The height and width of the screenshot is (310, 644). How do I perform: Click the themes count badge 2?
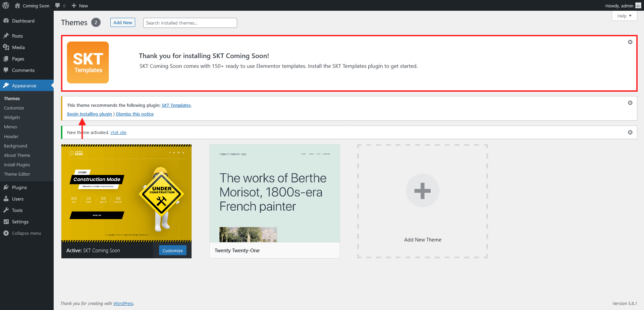tap(96, 23)
